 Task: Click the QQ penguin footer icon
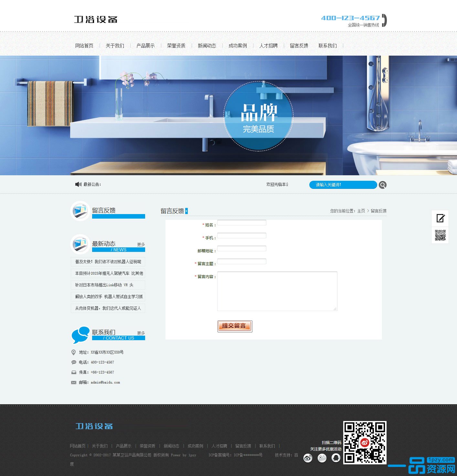coord(336,458)
